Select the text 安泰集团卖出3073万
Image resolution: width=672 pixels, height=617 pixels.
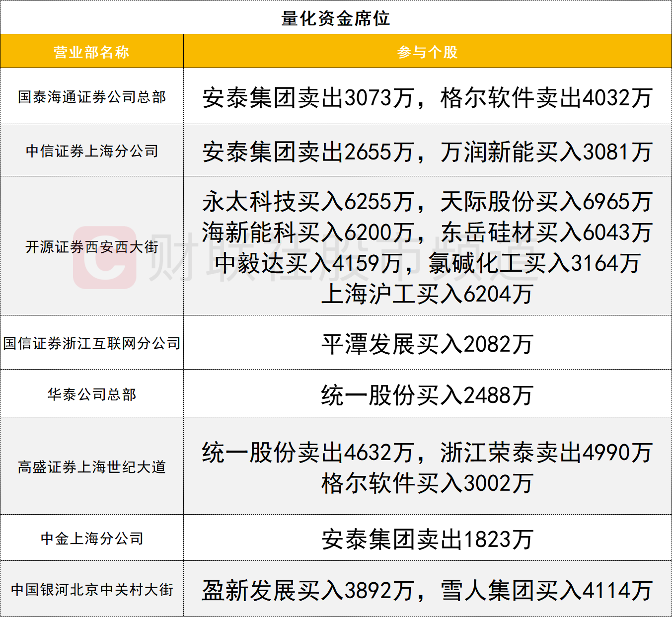pos(308,98)
